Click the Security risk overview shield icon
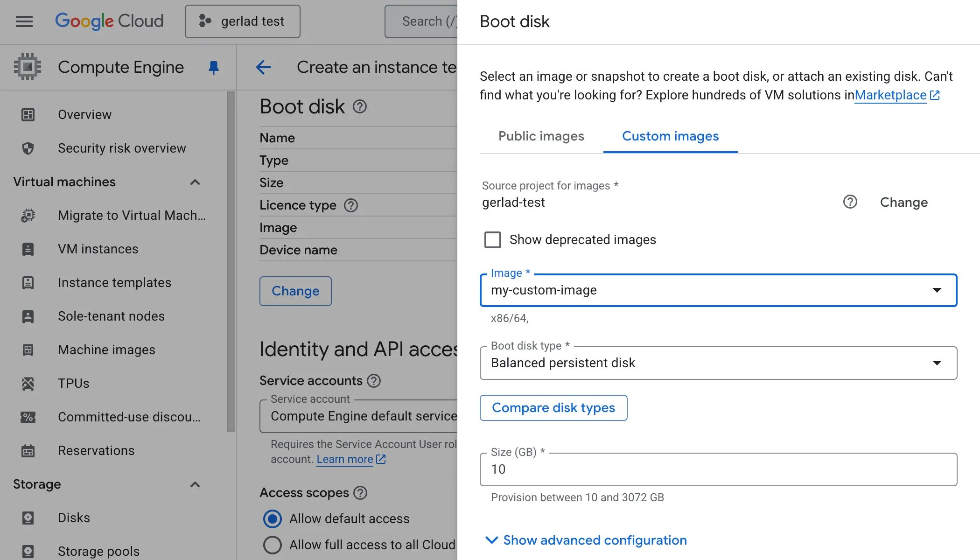This screenshot has width=980, height=560. click(x=28, y=148)
